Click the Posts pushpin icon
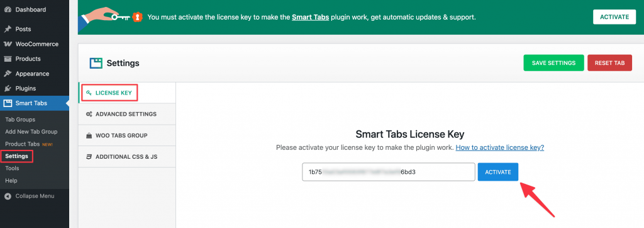Screen dimensions: 644x228 pos(8,29)
